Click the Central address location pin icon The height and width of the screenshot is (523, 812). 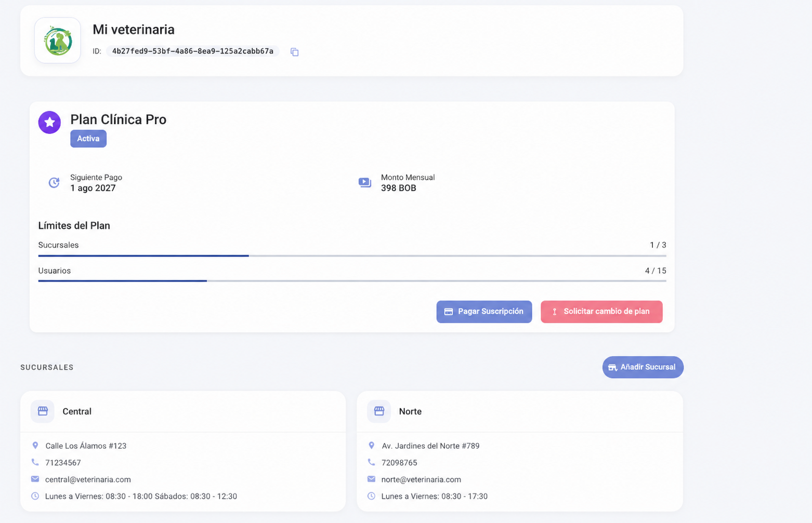(x=35, y=446)
